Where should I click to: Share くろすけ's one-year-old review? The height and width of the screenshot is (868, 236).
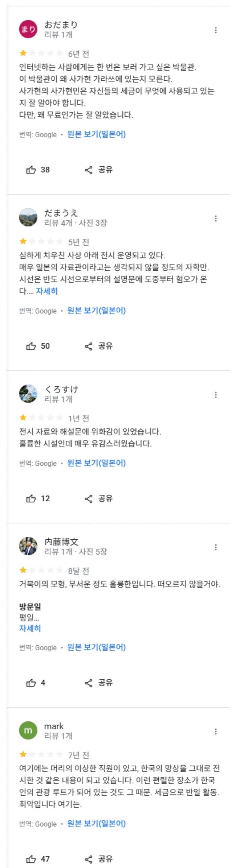tap(99, 498)
